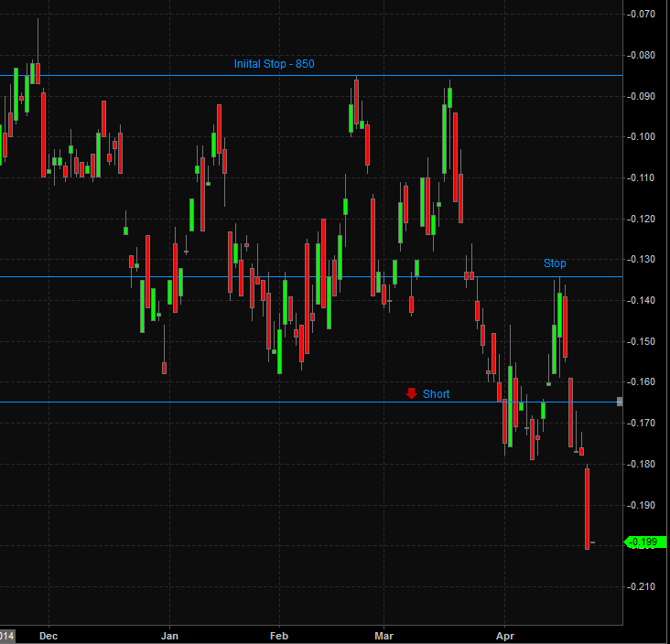Click the Jan label on the time axis
Image resolution: width=670 pixels, height=644 pixels.
169,636
